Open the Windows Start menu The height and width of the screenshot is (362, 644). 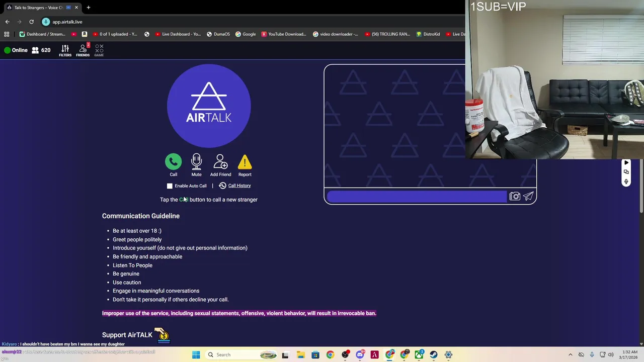196,354
